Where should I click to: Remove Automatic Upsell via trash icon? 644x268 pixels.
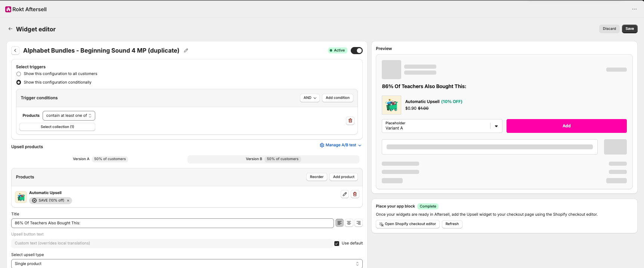(355, 194)
